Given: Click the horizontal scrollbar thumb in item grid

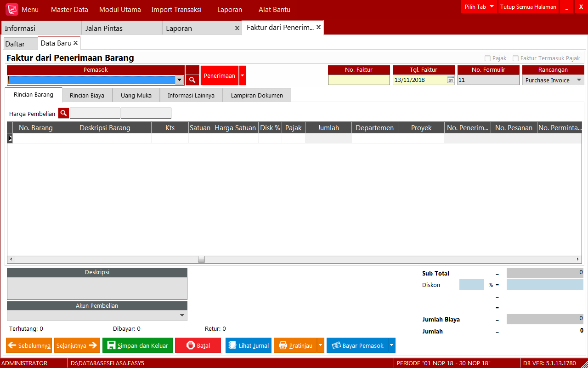Looking at the screenshot, I should coord(201,259).
